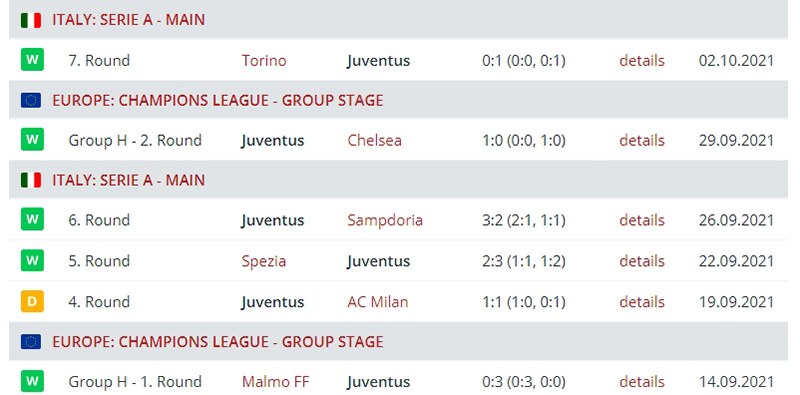
Task: Click the second Italy flag above 6. Round
Action: [31, 180]
